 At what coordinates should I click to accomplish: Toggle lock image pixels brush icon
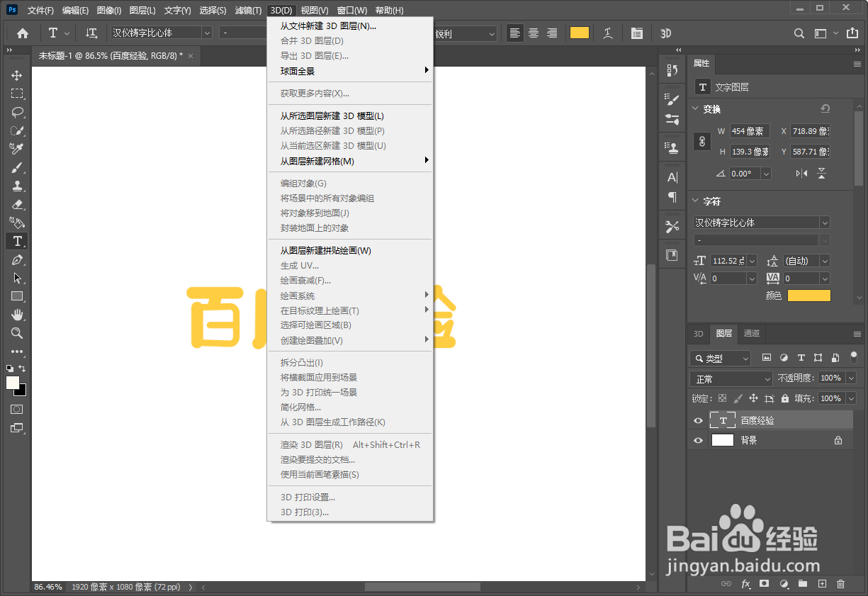738,398
